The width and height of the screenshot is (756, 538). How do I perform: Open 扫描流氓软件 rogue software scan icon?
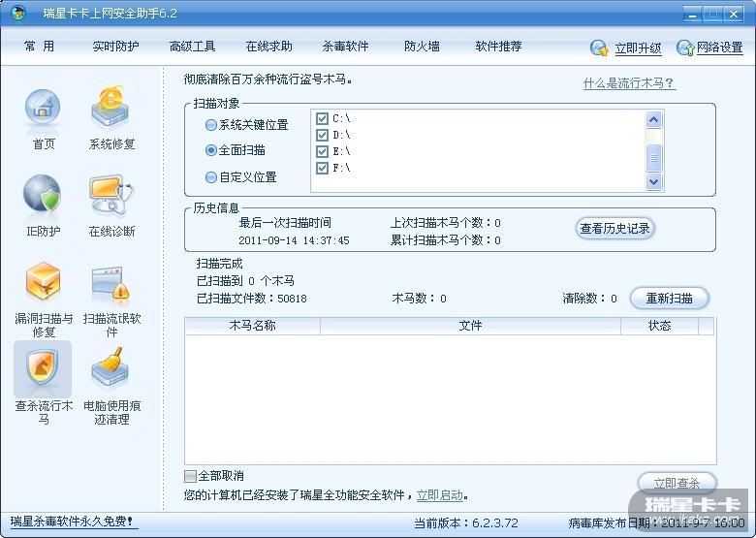110,281
